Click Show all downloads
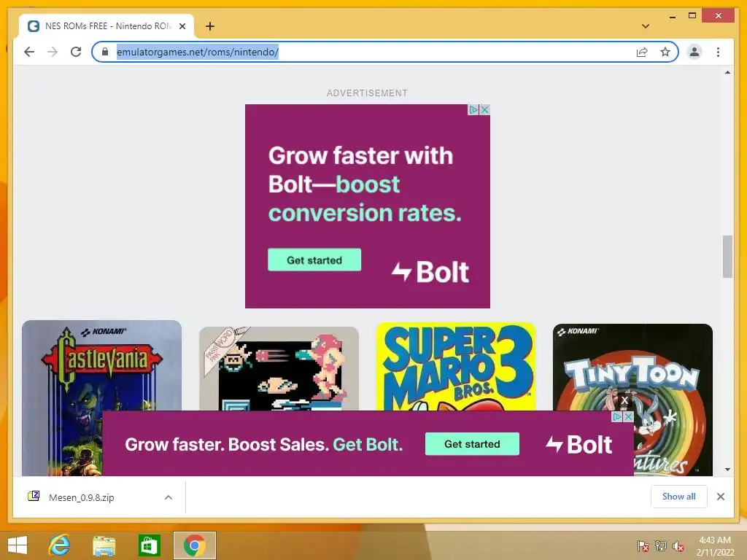 (679, 497)
